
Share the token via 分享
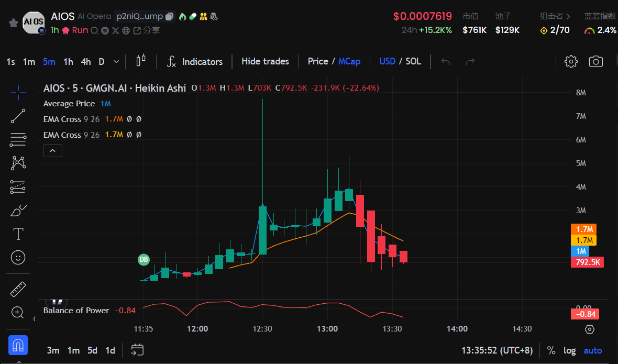coord(147,30)
